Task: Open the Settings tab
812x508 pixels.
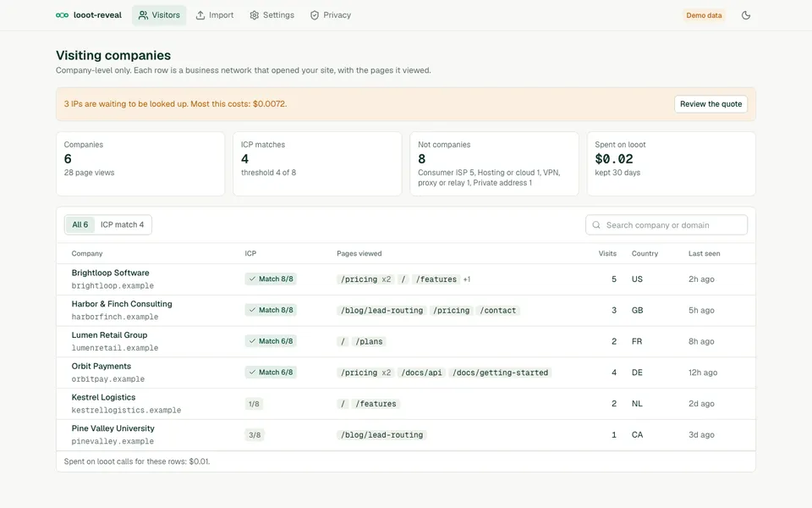Action: tap(272, 15)
